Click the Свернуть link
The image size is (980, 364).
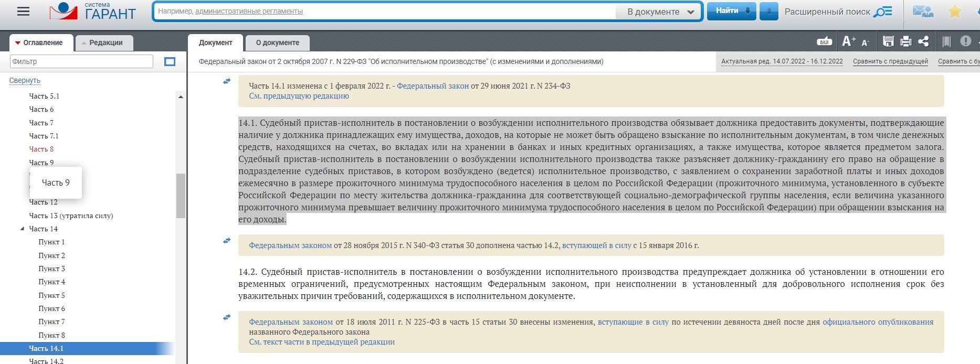tap(25, 80)
